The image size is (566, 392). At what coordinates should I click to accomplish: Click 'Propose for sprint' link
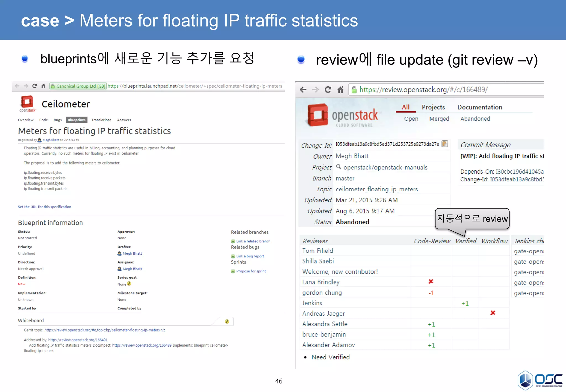tap(251, 271)
